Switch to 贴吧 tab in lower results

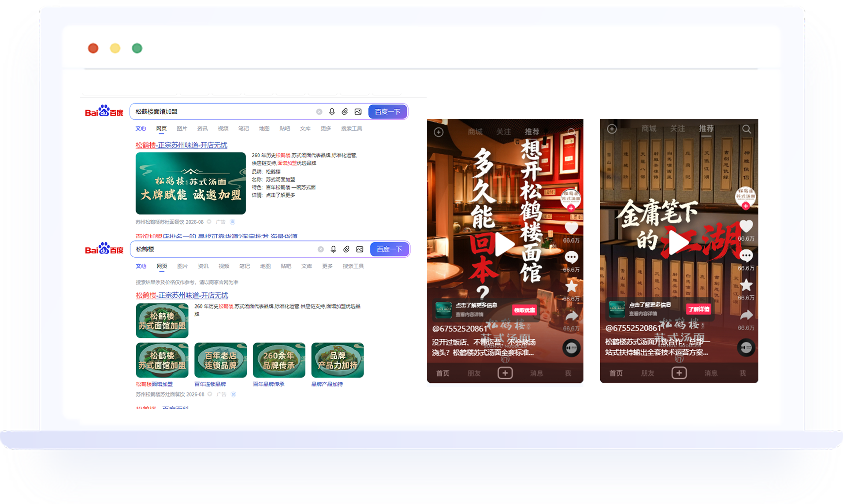286,266
